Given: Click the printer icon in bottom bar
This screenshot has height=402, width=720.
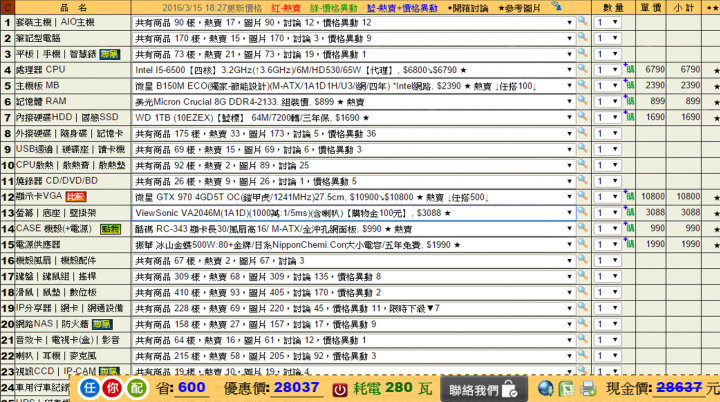Looking at the screenshot, I should [x=588, y=389].
